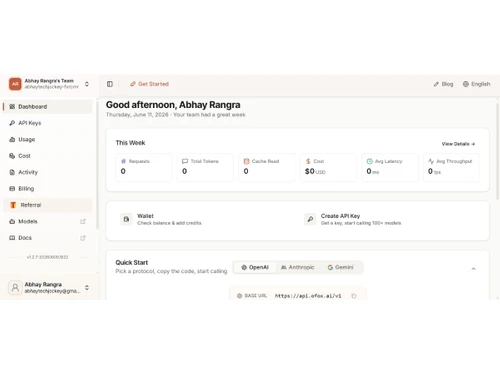The height and width of the screenshot is (375, 500).
Task: Select the OpenAI protocol tab
Action: [x=255, y=267]
